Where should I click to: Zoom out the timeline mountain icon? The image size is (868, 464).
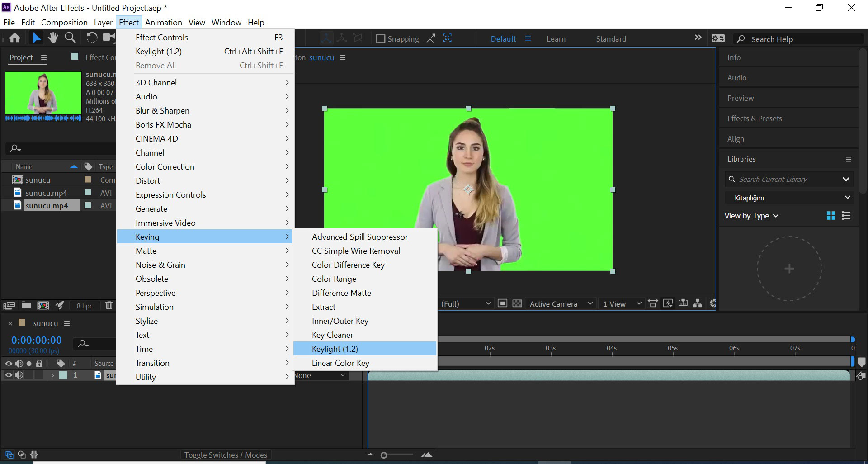point(370,455)
